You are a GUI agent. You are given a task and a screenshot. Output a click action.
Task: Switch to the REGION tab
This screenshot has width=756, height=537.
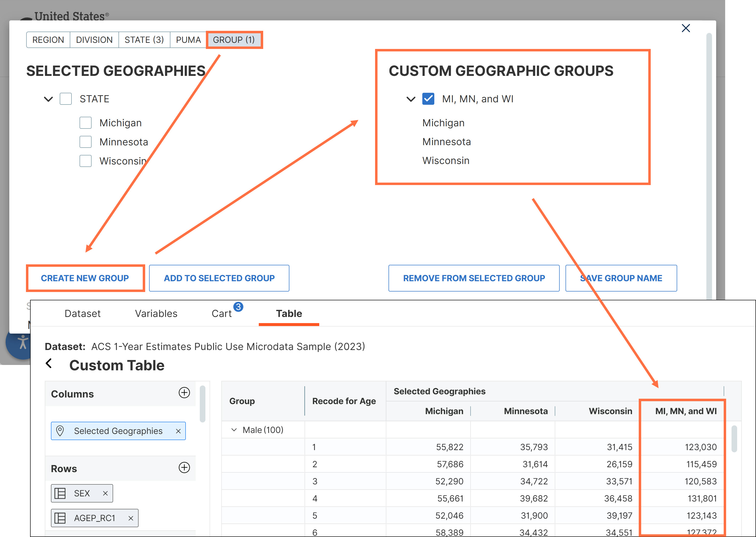tap(48, 40)
